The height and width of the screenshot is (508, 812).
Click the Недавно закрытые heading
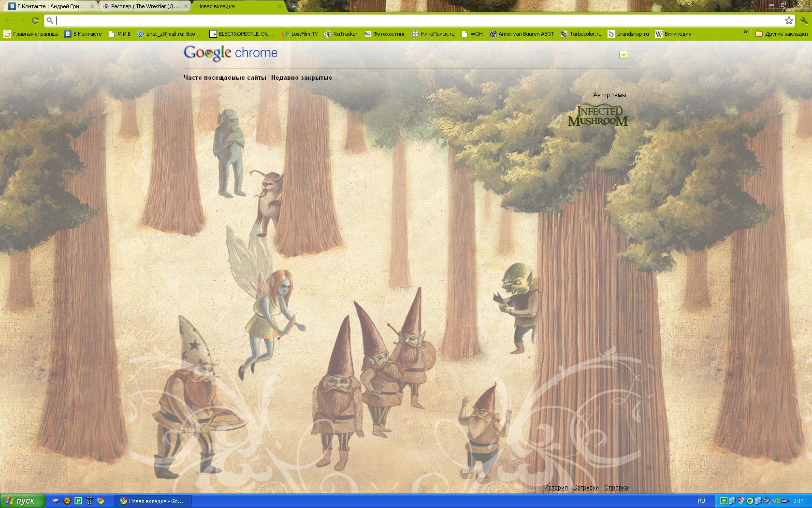[x=302, y=77]
